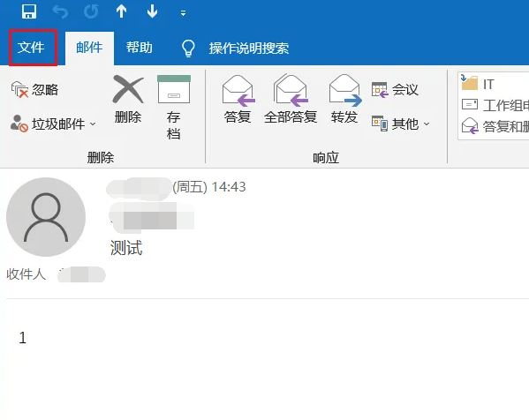Image resolution: width=529 pixels, height=420 pixels.
Task: Open the 帮助 ribbon tab
Action: pos(140,48)
